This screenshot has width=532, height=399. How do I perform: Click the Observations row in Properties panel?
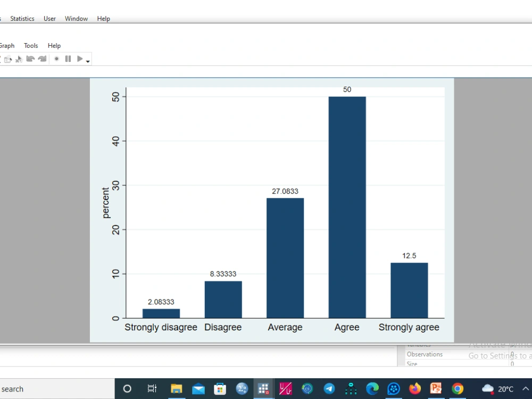pyautogui.click(x=464, y=354)
